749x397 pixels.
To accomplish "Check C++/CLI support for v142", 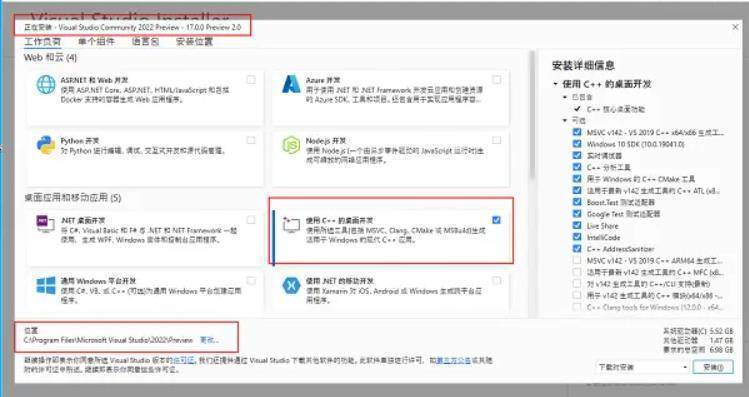I will (x=577, y=284).
